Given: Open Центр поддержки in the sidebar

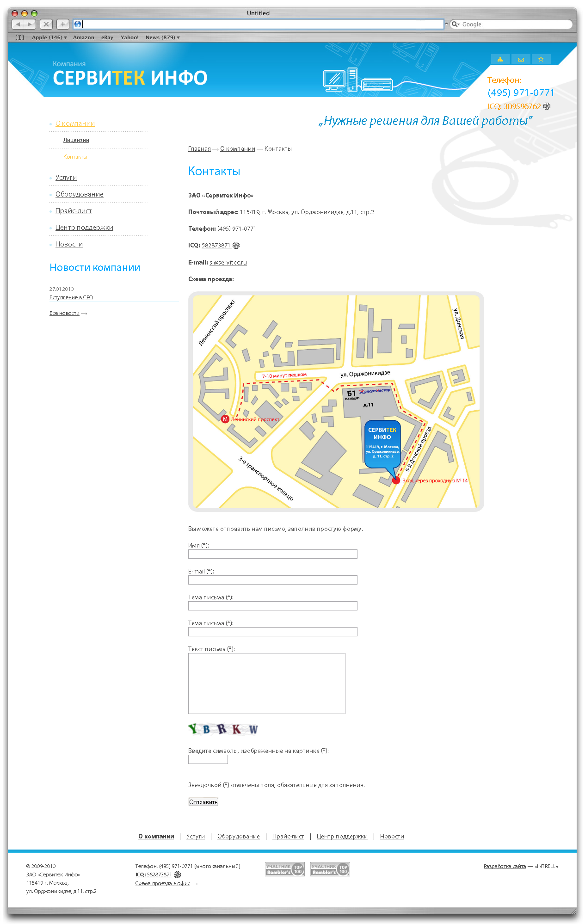Looking at the screenshot, I should tap(84, 228).
